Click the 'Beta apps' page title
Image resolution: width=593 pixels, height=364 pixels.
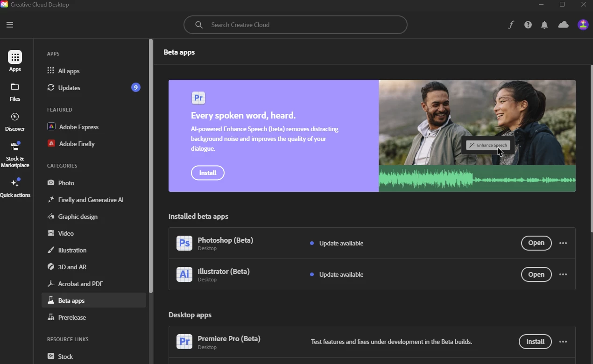coord(179,52)
